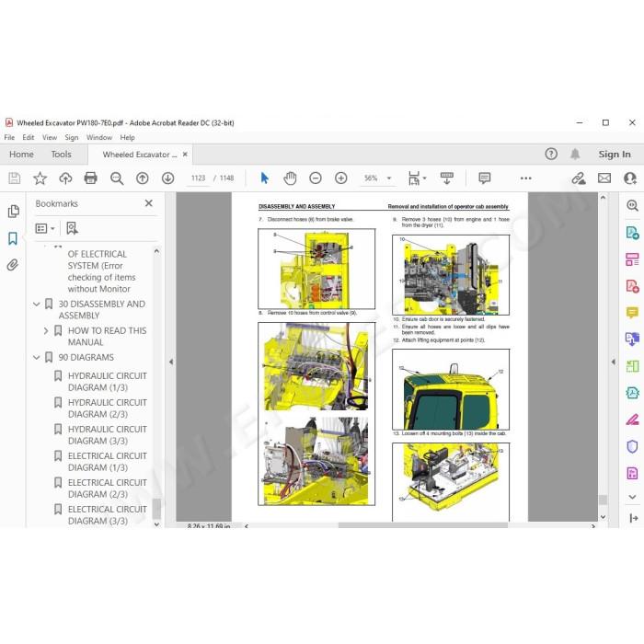
Task: Open Export PDF tool in right pane
Action: tap(633, 233)
